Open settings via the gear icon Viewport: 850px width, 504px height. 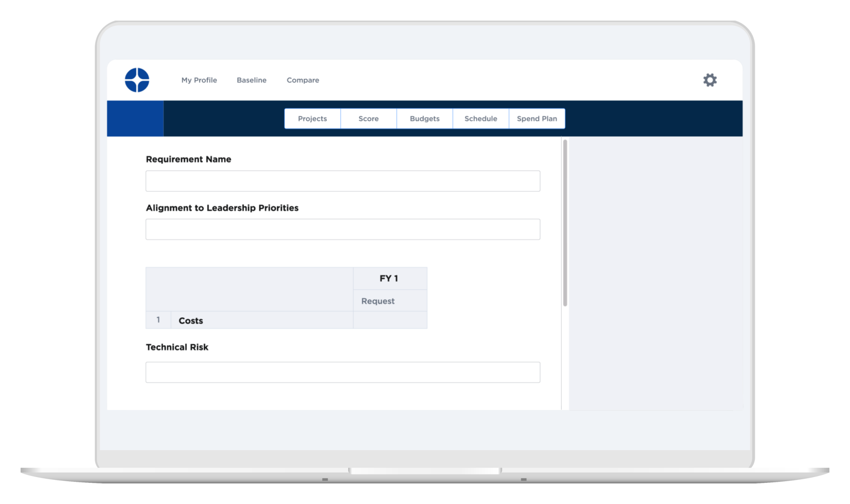[710, 80]
